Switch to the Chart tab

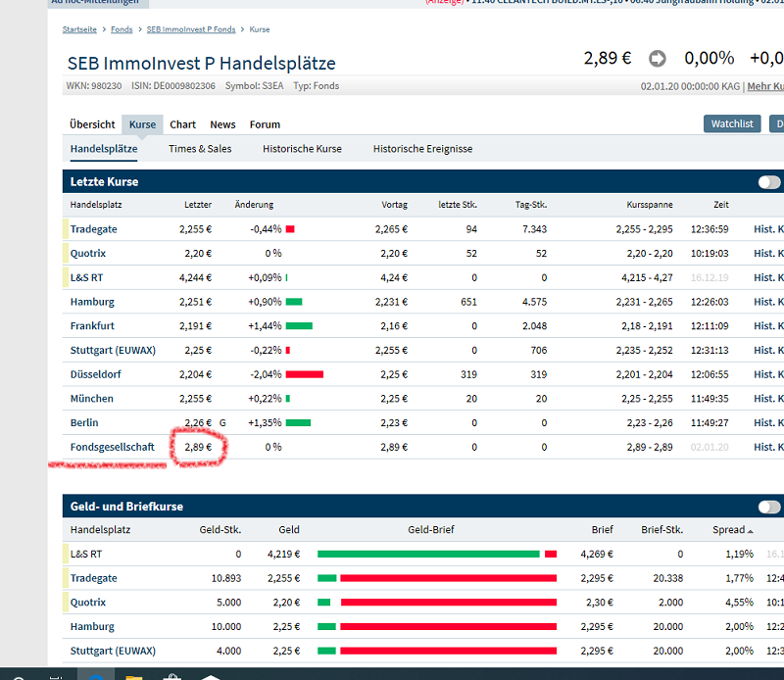182,124
